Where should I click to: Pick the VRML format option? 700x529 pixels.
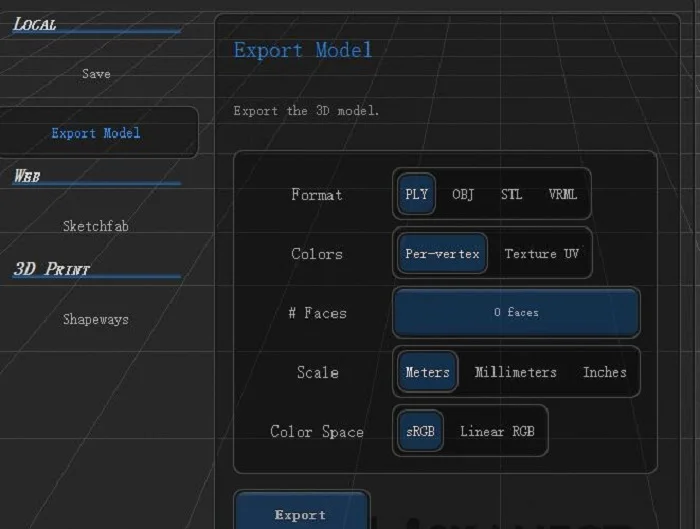pyautogui.click(x=563, y=195)
